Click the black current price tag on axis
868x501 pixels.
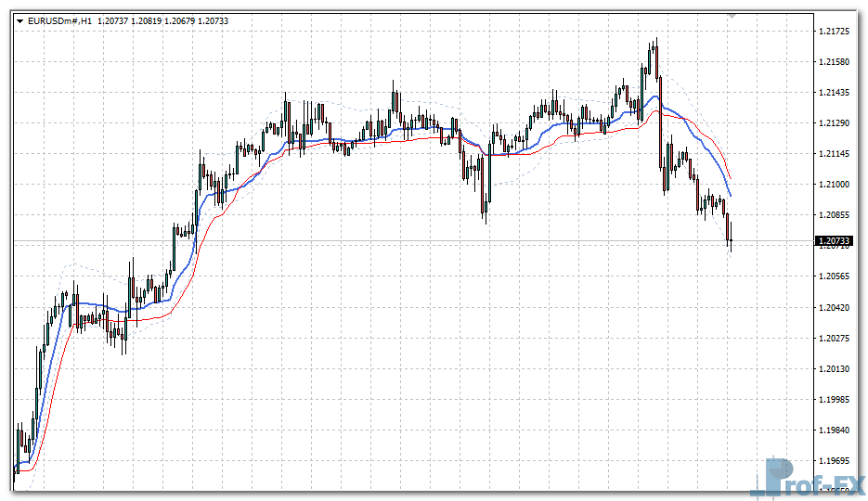click(x=836, y=241)
